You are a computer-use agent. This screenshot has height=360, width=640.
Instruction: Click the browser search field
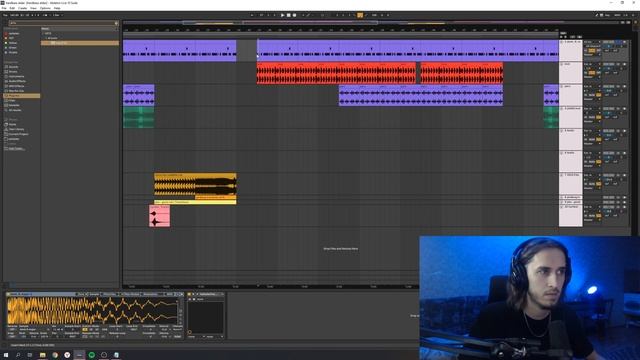tap(63, 23)
